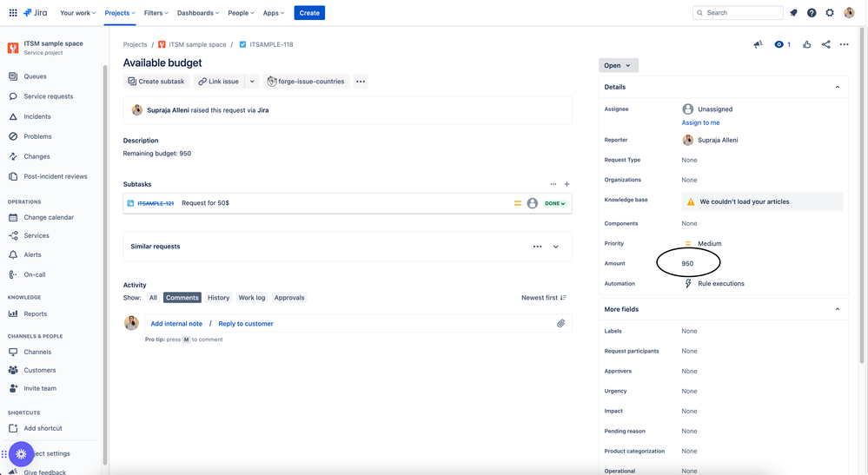Change status using Open dropdown
The image size is (868, 475).
619,65
